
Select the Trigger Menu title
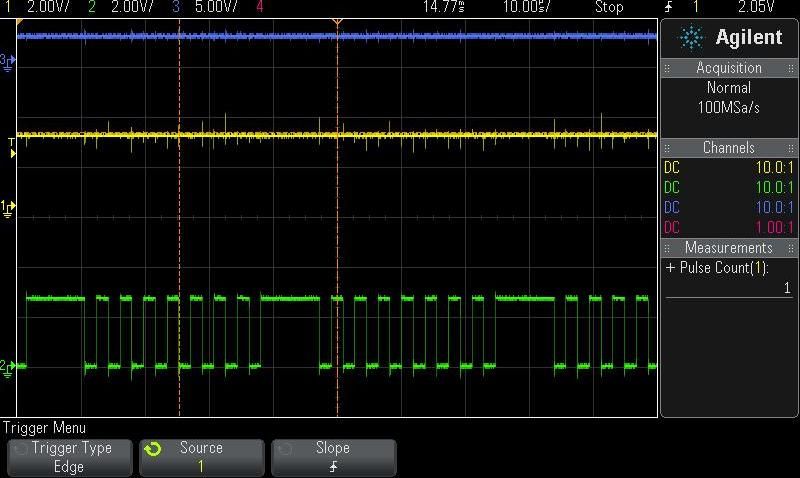[x=44, y=427]
